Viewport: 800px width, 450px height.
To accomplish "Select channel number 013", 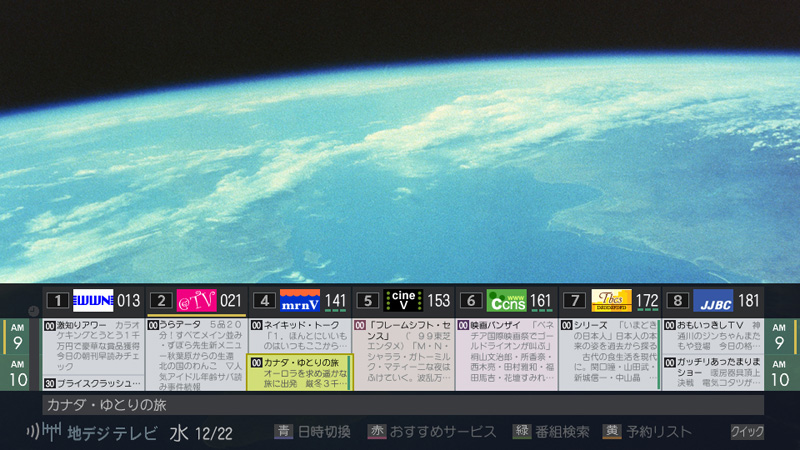I will [x=129, y=301].
